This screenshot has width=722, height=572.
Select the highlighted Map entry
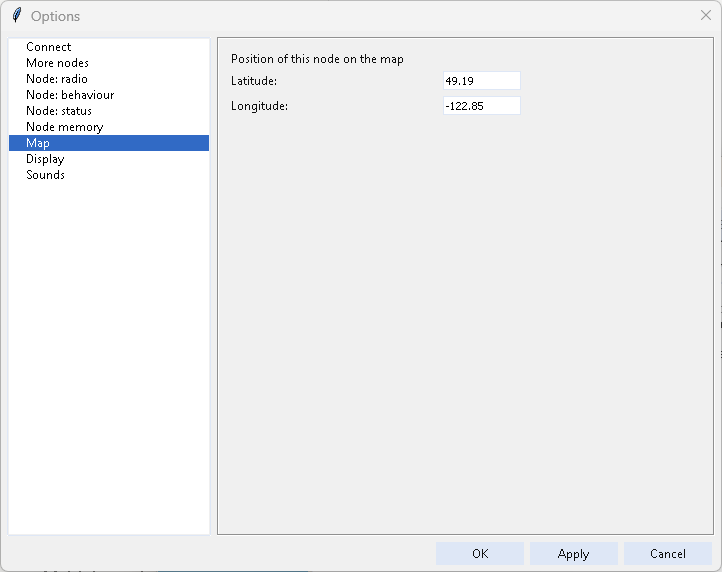[109, 143]
